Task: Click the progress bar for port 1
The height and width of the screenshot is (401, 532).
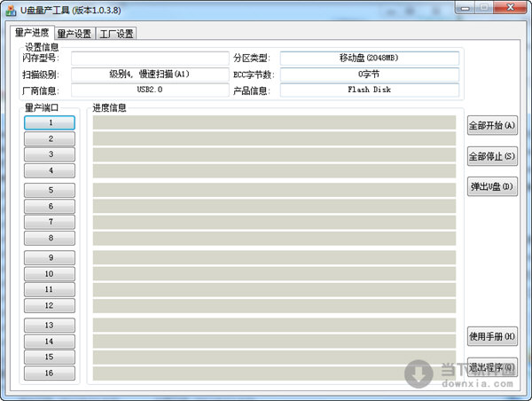Action: tap(274, 122)
